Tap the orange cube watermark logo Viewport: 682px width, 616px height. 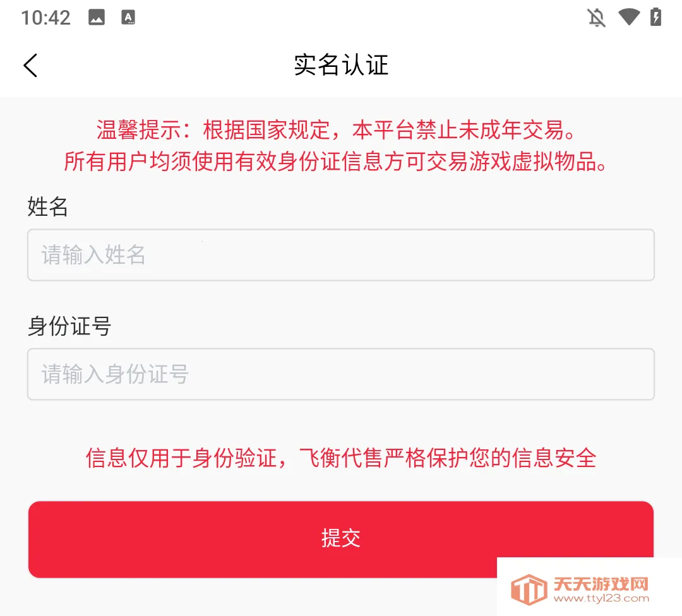(529, 589)
